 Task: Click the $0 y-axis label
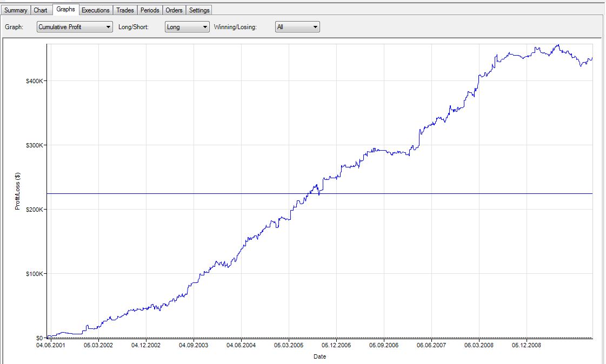click(39, 338)
